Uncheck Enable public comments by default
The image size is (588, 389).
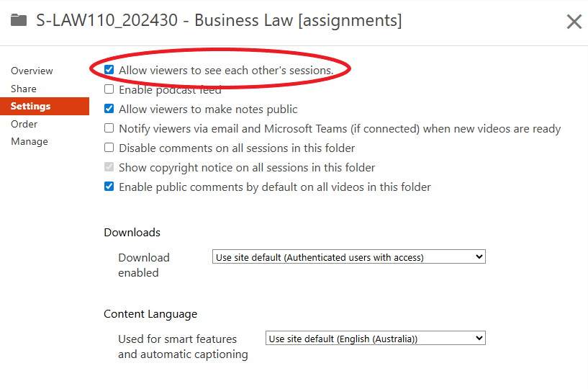click(x=109, y=187)
